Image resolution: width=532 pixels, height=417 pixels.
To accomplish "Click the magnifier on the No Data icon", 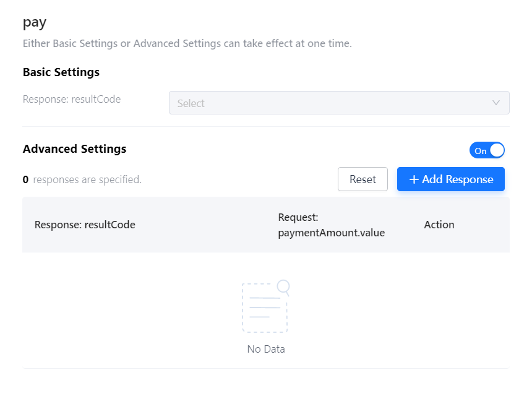I will (283, 286).
